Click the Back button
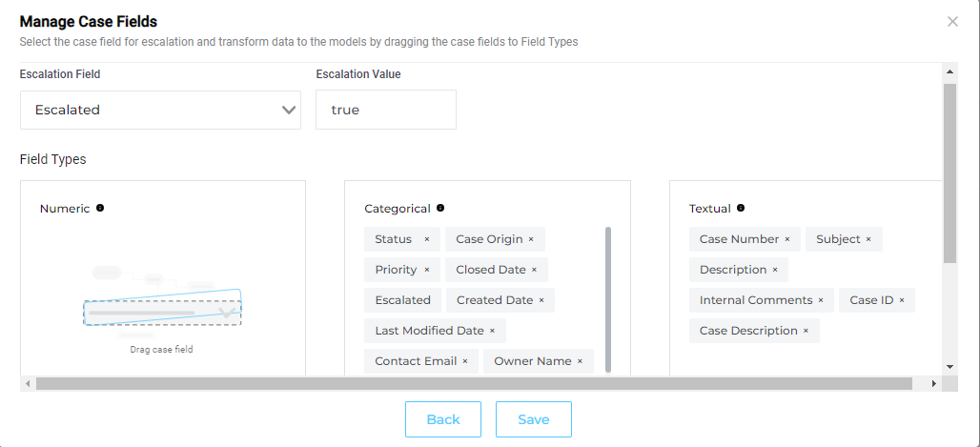 pos(443,419)
